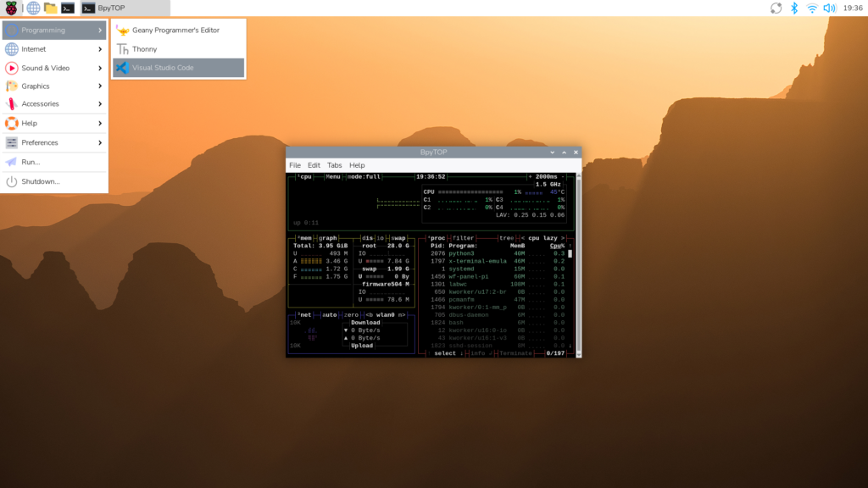Switch bpytop view via mode:full
Image resolution: width=868 pixels, height=488 pixels.
click(x=364, y=177)
